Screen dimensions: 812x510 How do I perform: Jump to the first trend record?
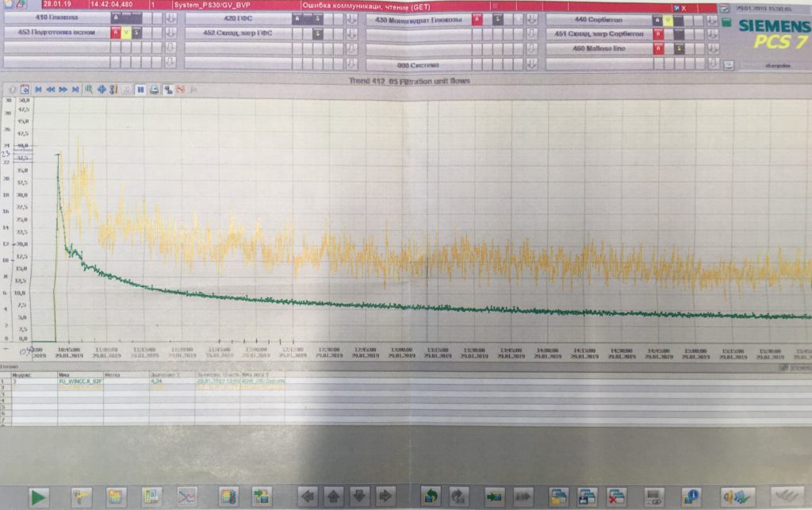(x=38, y=90)
